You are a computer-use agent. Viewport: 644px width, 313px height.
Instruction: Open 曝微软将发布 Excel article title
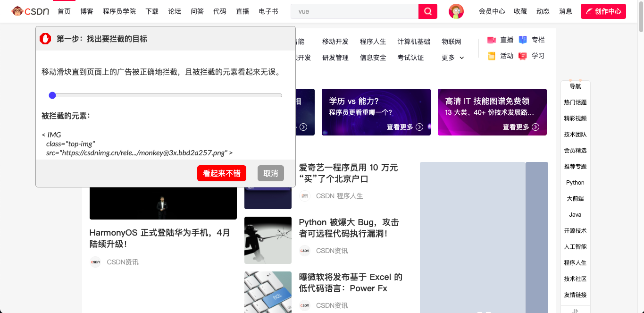351,283
